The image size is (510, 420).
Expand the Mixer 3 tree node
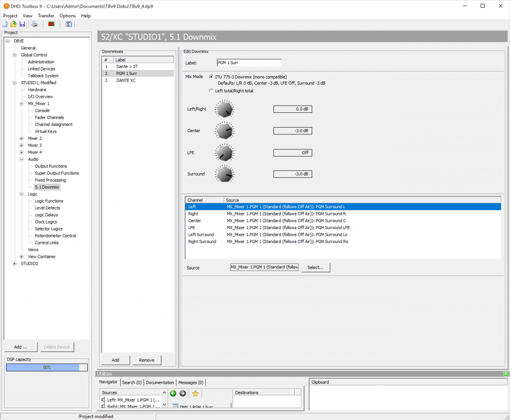(22, 145)
